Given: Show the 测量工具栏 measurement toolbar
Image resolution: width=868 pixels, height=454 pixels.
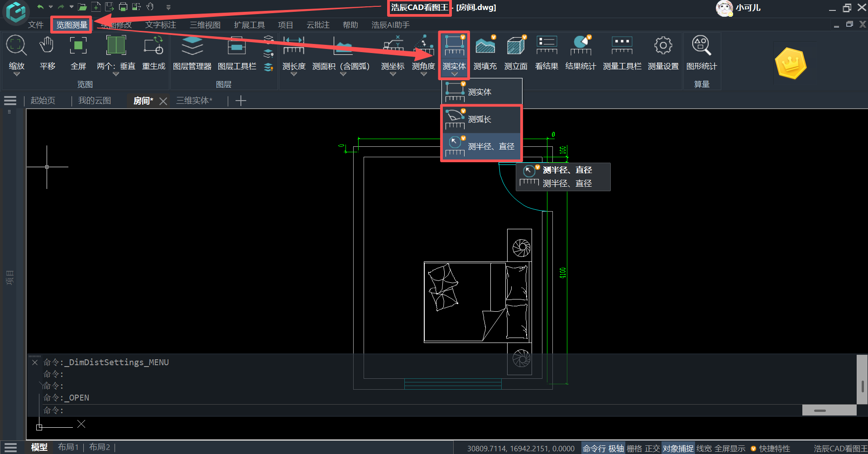Looking at the screenshot, I should click(622, 52).
